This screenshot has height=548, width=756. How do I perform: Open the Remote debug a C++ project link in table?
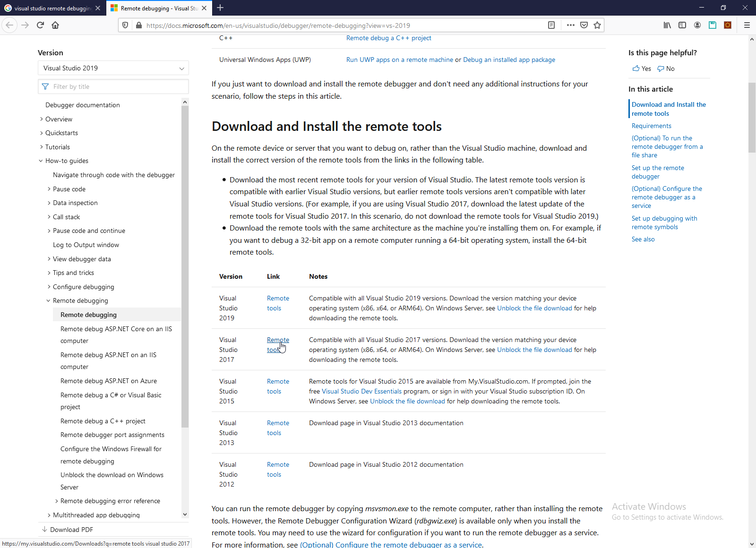point(388,38)
